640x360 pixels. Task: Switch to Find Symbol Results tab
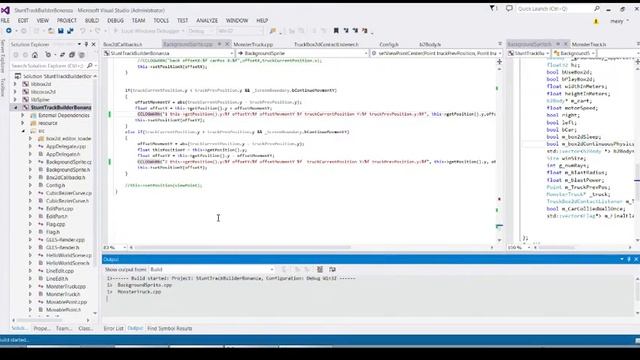click(x=169, y=329)
